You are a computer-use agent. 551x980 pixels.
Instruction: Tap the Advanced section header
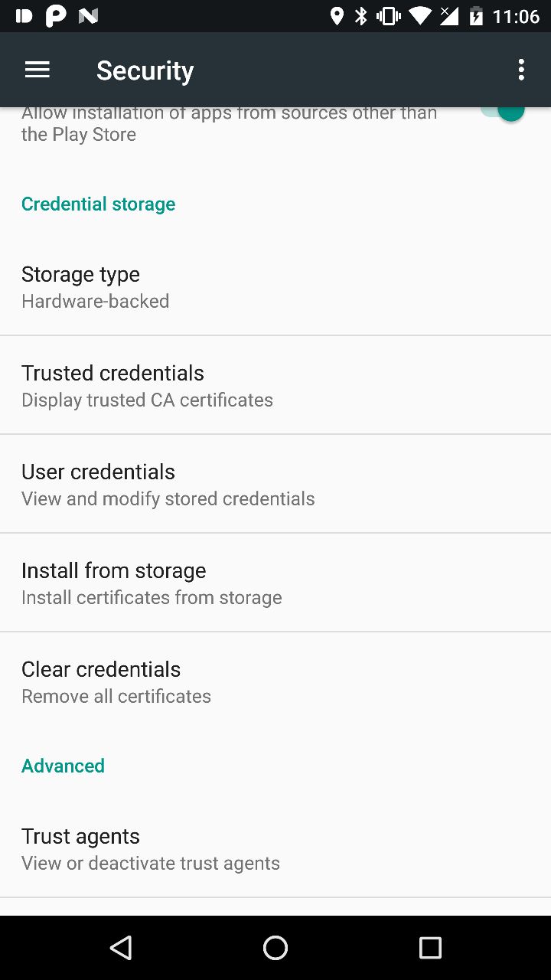[x=63, y=766]
